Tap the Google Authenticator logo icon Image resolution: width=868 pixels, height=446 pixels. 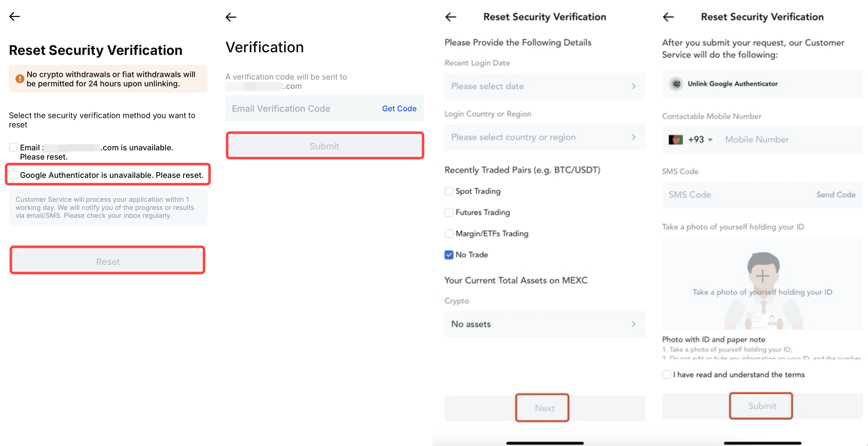676,84
